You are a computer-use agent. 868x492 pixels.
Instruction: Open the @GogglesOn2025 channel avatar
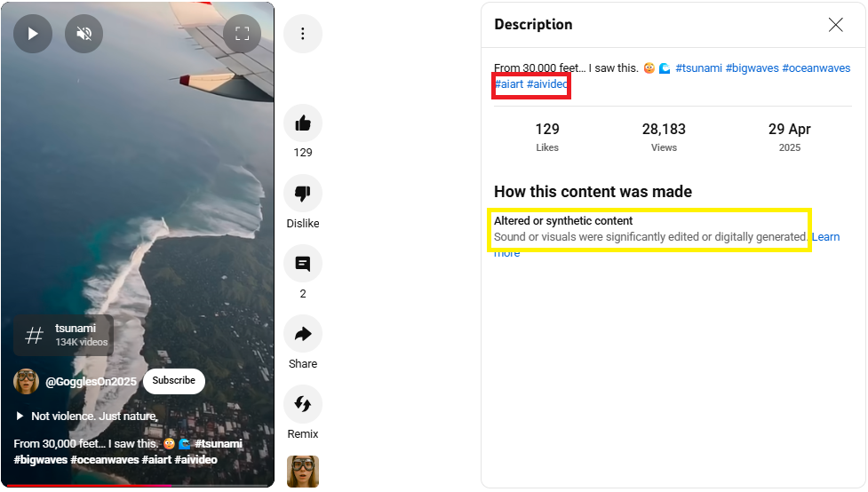(26, 381)
